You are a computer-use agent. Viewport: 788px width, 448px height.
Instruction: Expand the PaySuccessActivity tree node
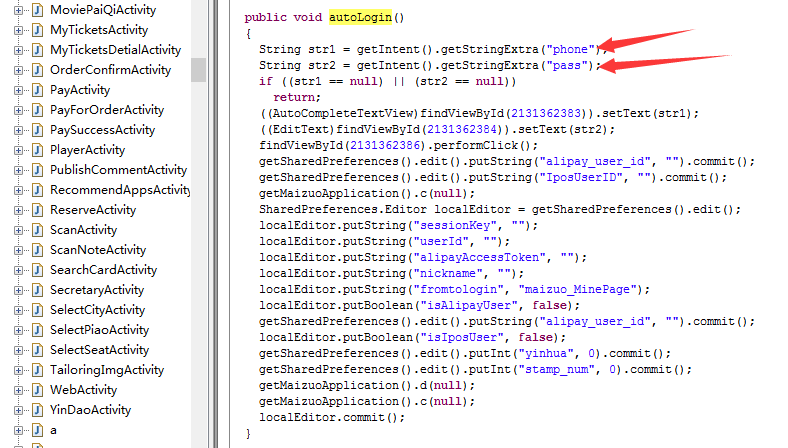18,131
